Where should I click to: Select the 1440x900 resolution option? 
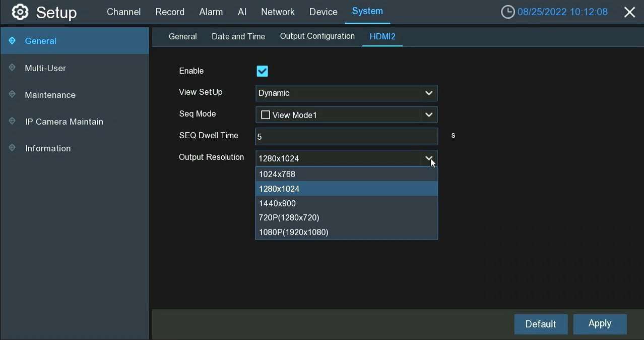click(277, 203)
